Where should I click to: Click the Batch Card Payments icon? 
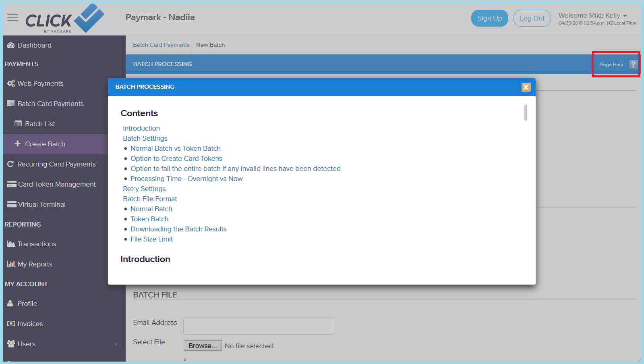click(x=11, y=104)
